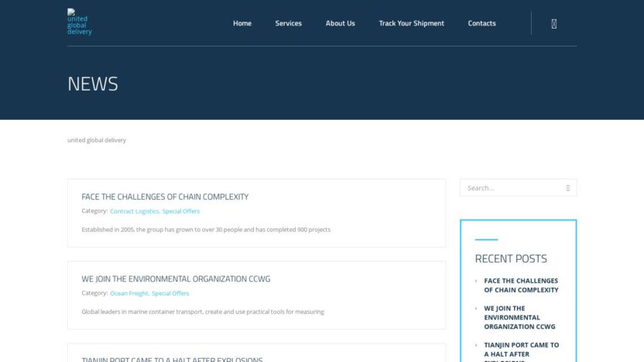Open Contract Logistics category link
Viewport: 644px width, 362px height.
[135, 211]
